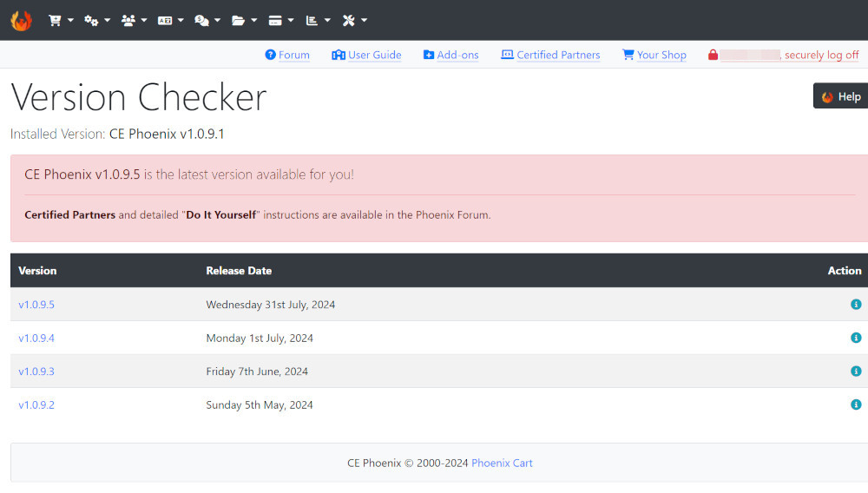Viewport: 868px width, 493px height.
Task: Select the 'Monday 1st July, 2024' date
Action: pyautogui.click(x=260, y=339)
